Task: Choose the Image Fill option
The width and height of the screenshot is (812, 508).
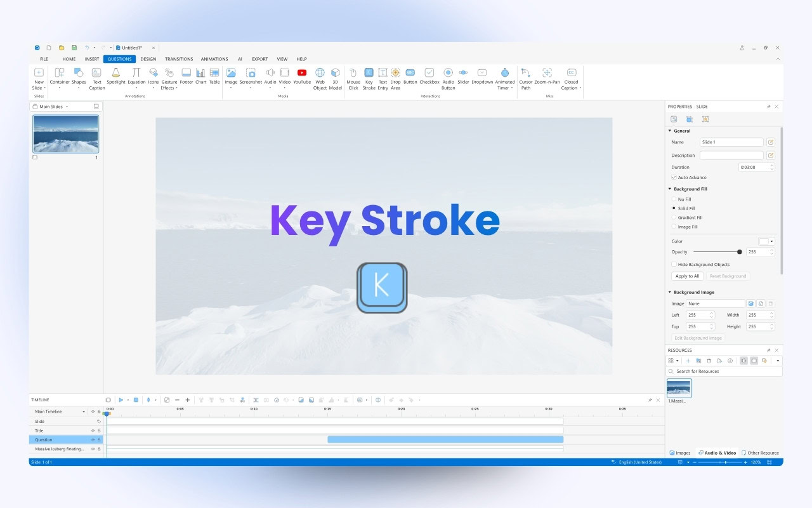Action: pyautogui.click(x=674, y=227)
